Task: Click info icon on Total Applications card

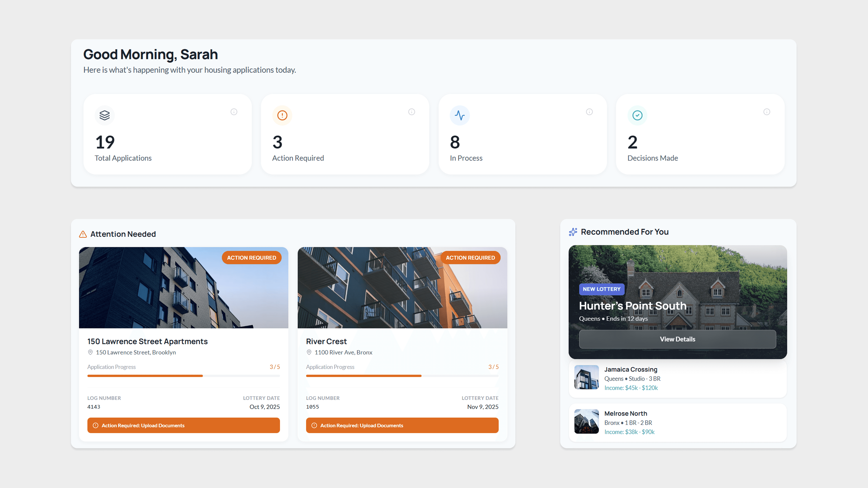Action: [x=234, y=112]
